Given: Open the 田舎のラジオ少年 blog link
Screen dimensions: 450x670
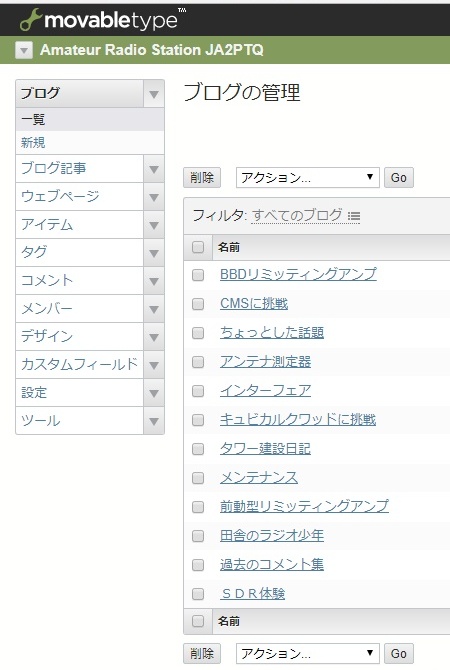Looking at the screenshot, I should tap(272, 535).
